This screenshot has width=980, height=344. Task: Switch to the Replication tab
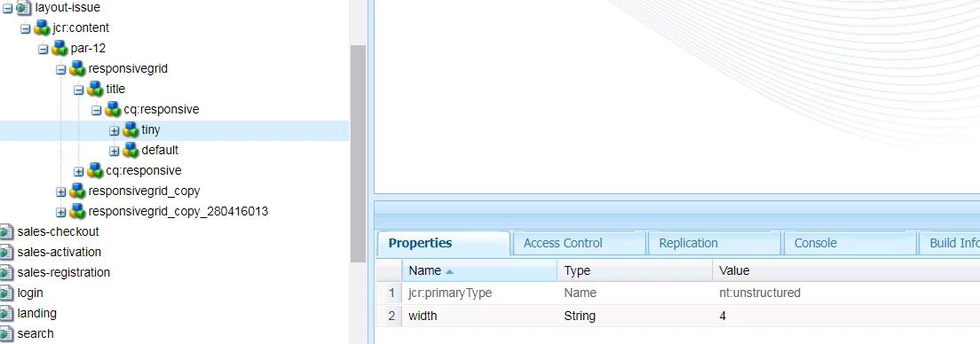[715, 244]
